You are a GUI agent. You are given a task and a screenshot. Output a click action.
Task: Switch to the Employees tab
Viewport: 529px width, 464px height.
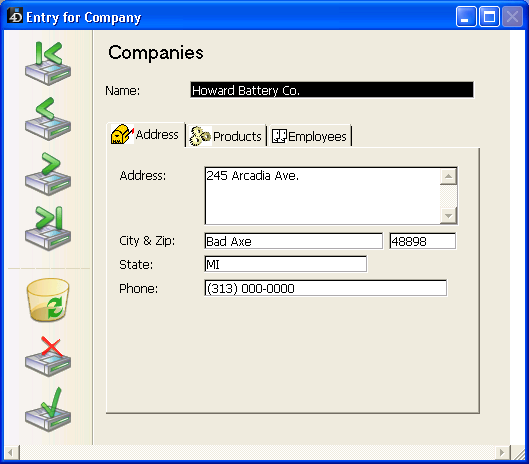point(309,136)
